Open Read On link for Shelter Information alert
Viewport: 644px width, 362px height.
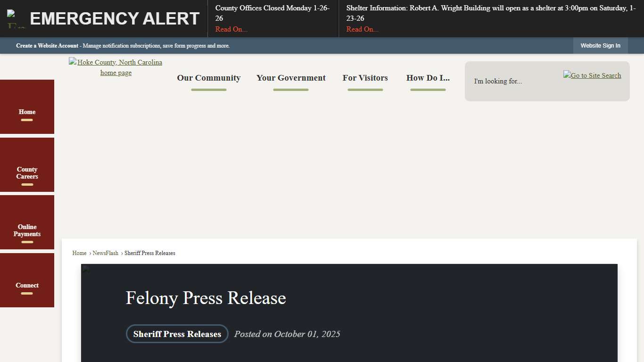pos(362,29)
